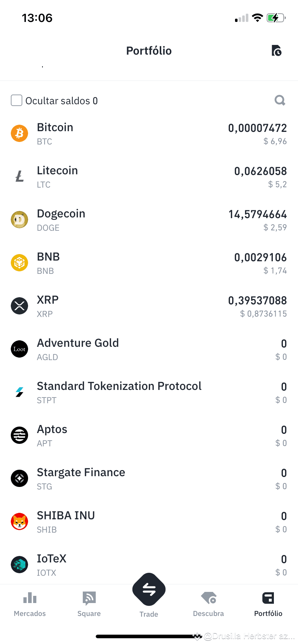298x644 pixels.
Task: Select the Aptos asset entry
Action: click(149, 435)
